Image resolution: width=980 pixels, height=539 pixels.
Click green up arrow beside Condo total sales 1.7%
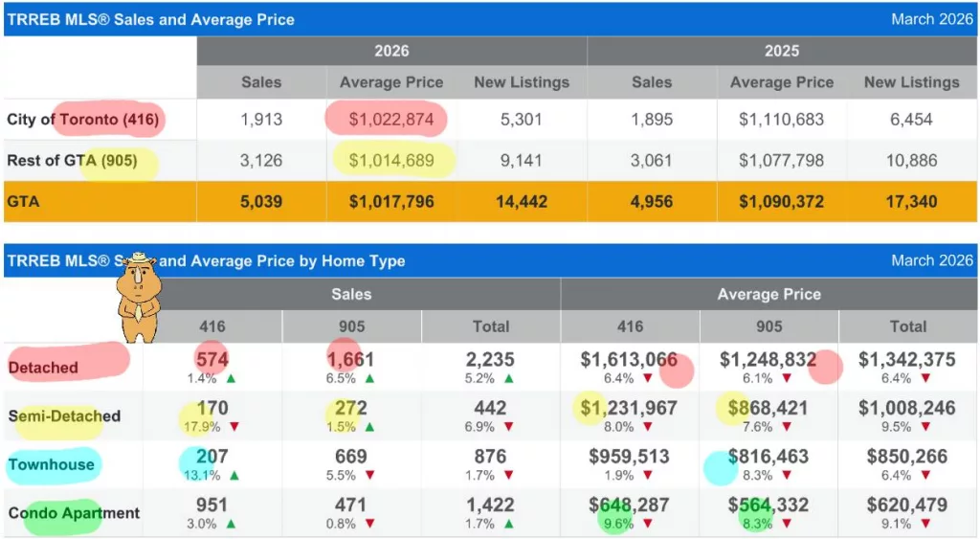[508, 524]
